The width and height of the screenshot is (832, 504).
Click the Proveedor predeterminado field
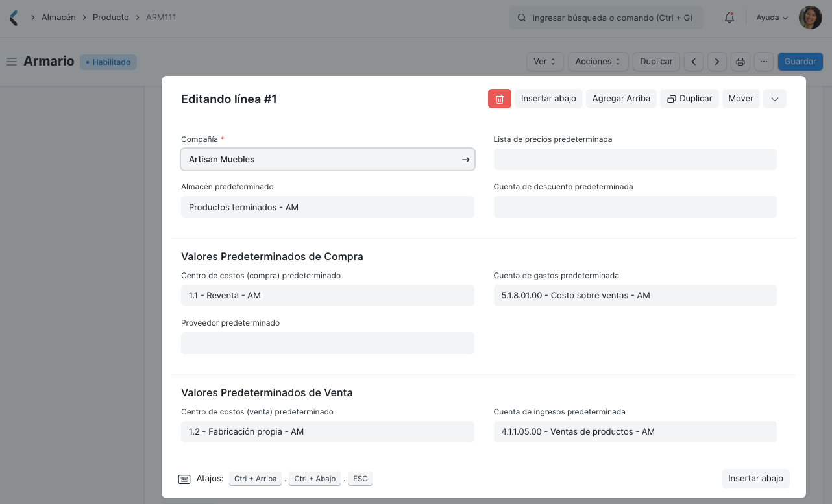pos(328,343)
